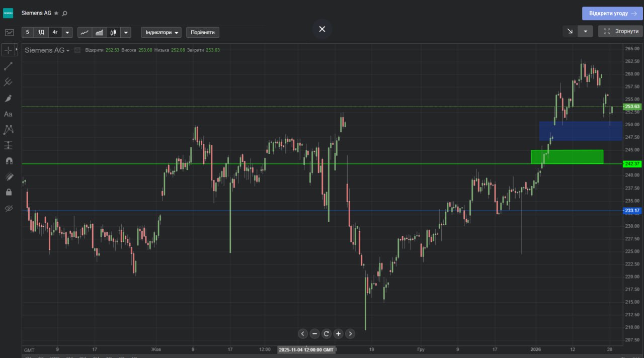Click the Порівняти button
Image resolution: width=644 pixels, height=358 pixels.
203,32
